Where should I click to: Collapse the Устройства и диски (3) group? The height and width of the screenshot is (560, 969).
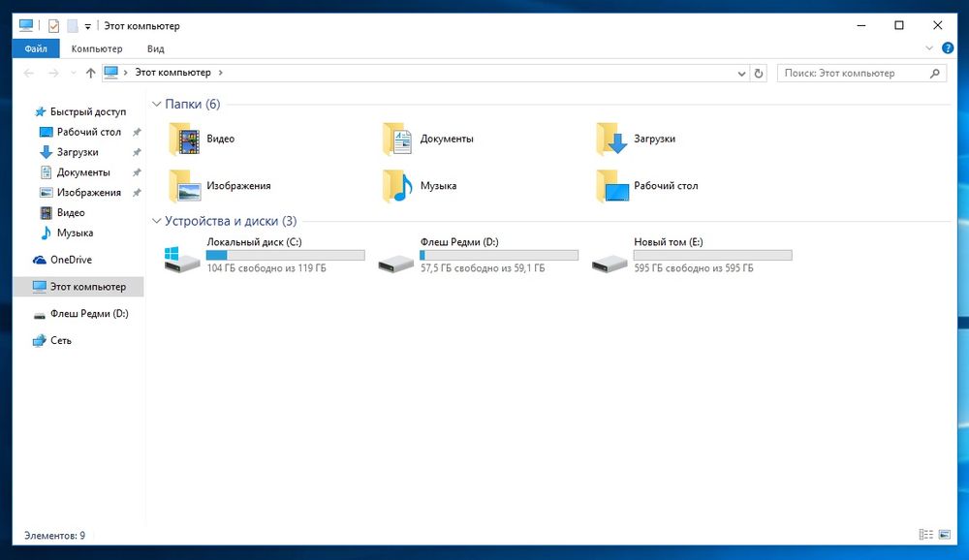click(156, 221)
